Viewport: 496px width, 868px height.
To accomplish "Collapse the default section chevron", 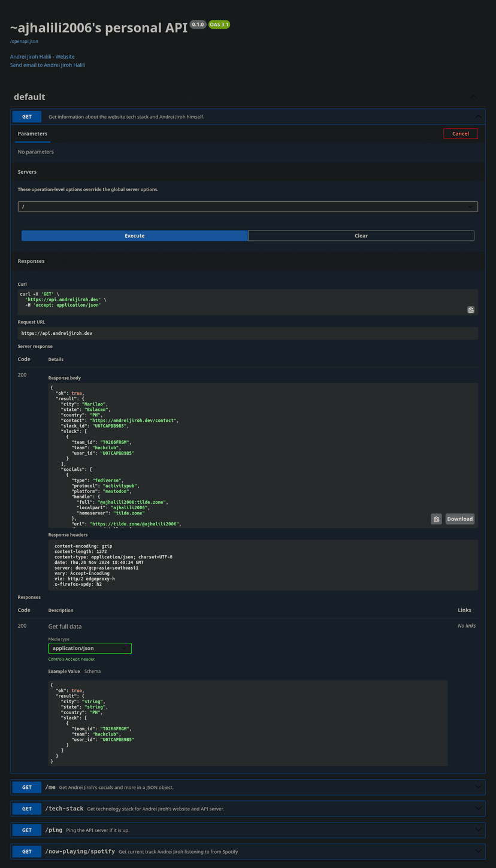I will tap(473, 97).
